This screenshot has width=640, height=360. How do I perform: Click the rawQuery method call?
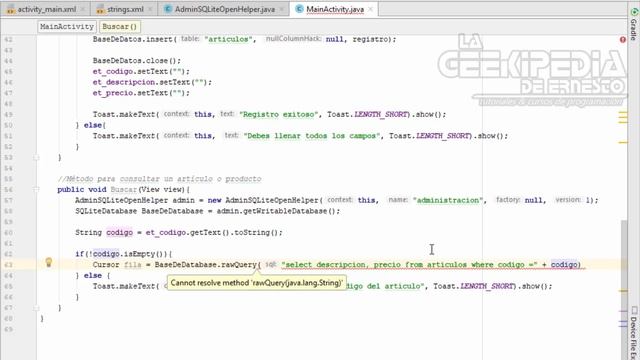pyautogui.click(x=238, y=264)
